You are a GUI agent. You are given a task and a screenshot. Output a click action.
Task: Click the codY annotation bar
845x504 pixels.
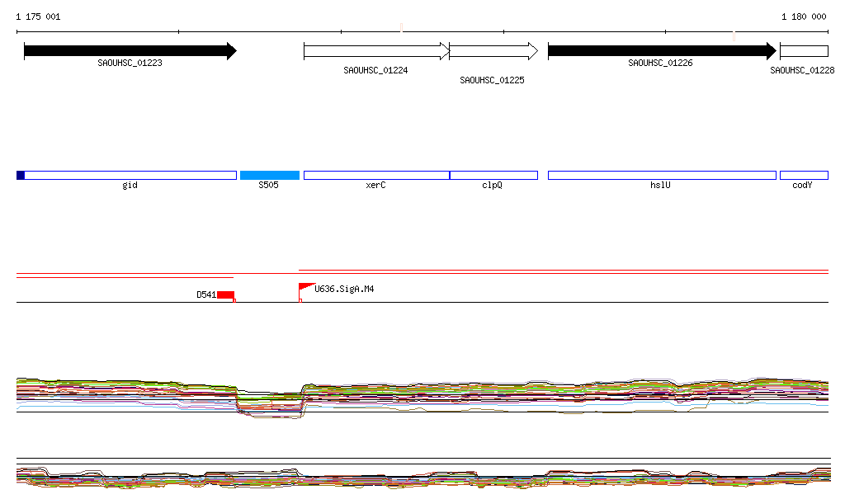(x=803, y=175)
